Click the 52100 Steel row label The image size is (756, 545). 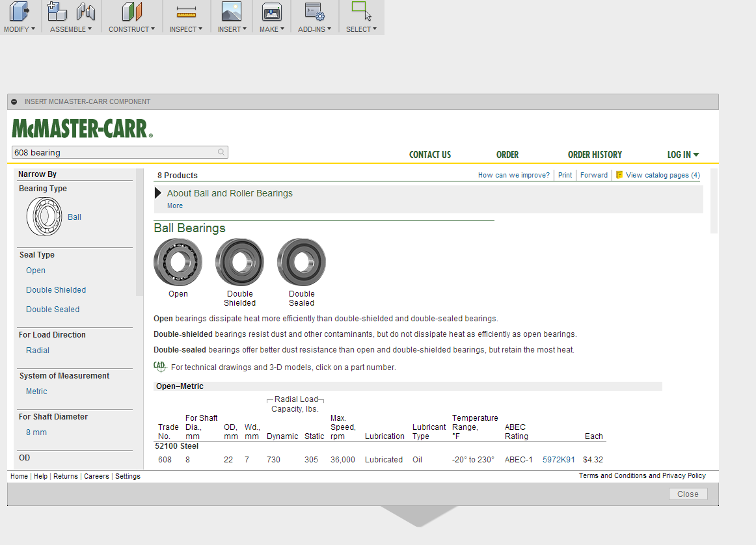[x=176, y=445]
